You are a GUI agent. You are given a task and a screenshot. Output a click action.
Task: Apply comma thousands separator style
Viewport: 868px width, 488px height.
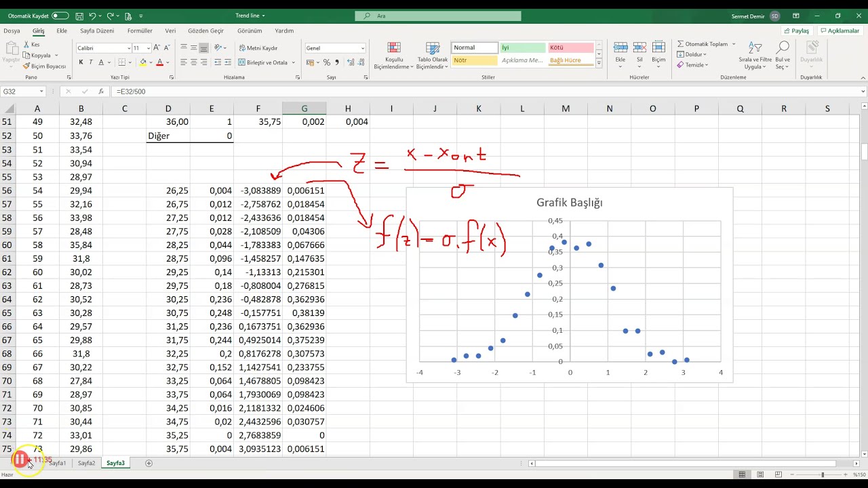[x=337, y=62]
